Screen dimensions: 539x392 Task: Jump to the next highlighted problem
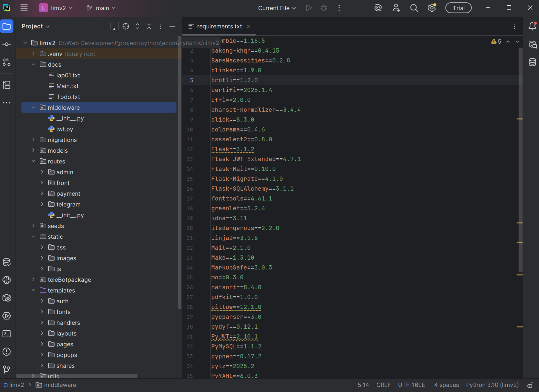pyautogui.click(x=517, y=42)
